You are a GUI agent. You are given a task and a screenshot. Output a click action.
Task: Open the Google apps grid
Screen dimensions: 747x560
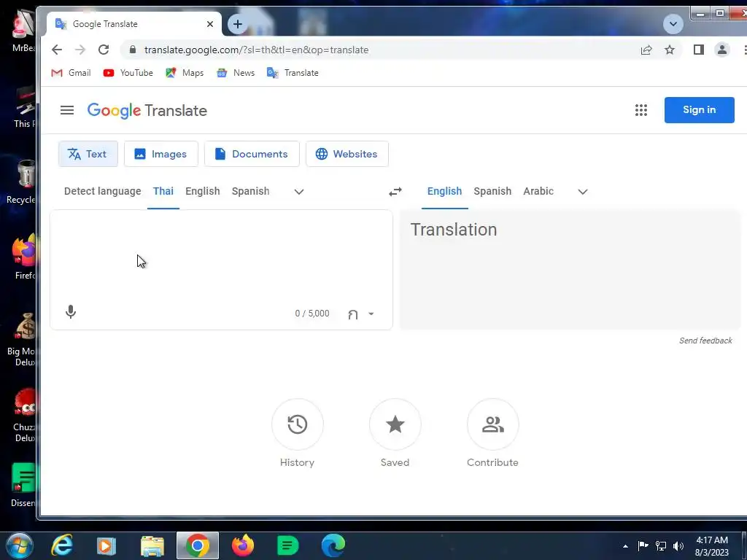point(640,110)
